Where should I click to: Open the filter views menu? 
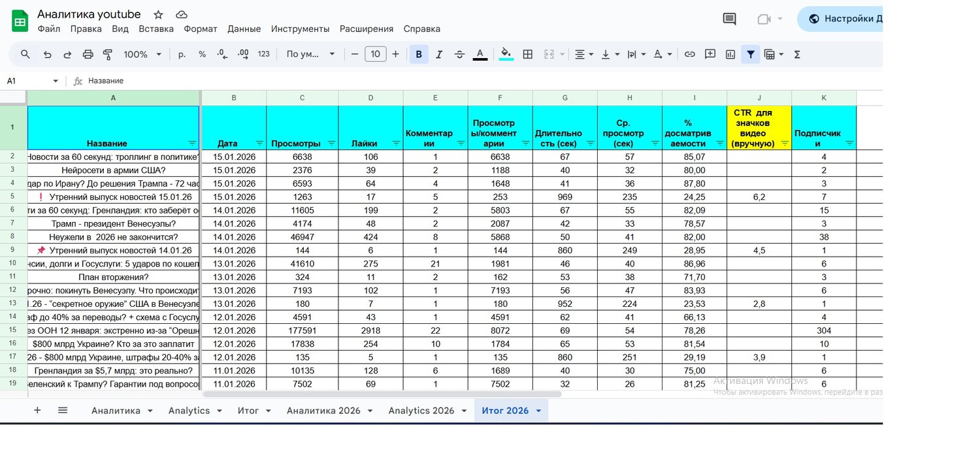[774, 54]
